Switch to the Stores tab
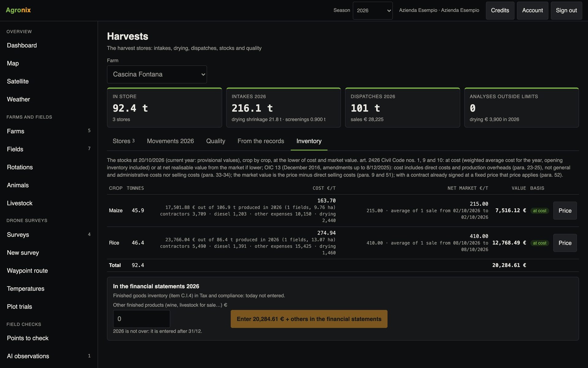 (x=123, y=141)
